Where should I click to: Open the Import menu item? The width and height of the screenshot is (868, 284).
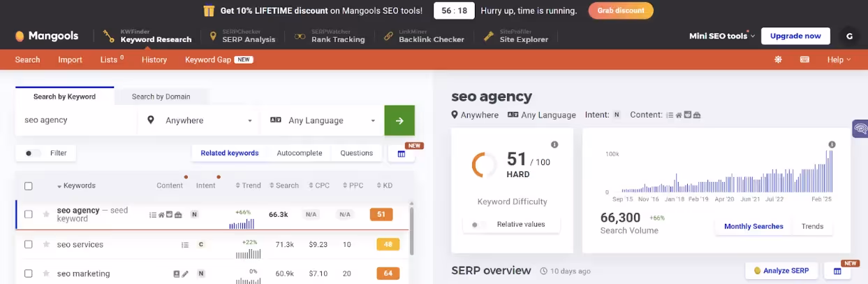coord(71,59)
